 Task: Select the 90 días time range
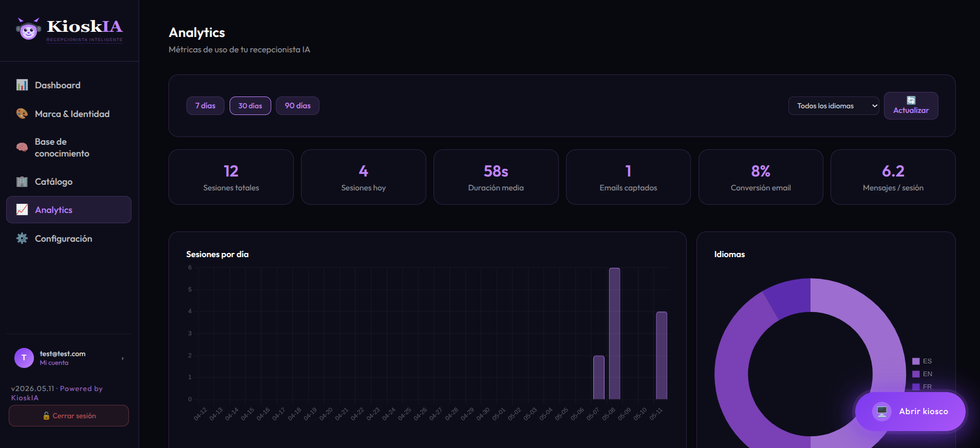pos(298,106)
